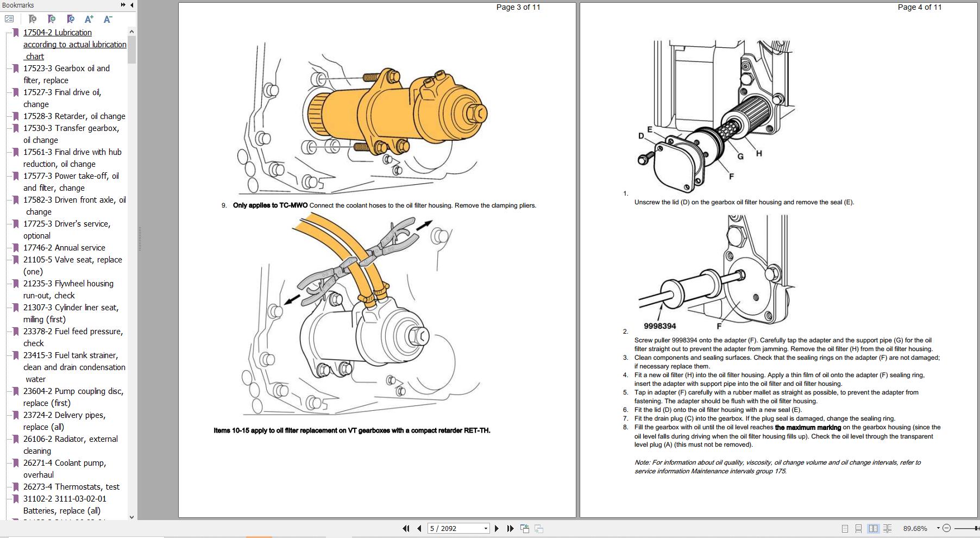Click the zoom slider handle
Screen dimensions: 980x538
[x=977, y=528]
